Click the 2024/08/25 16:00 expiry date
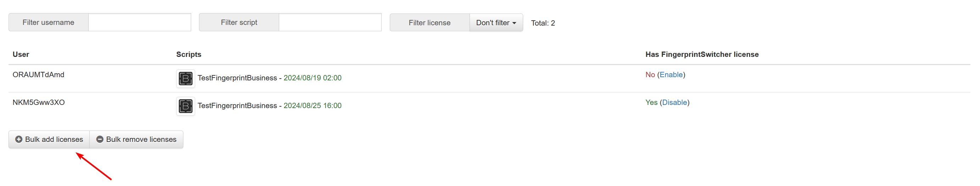Image resolution: width=980 pixels, height=186 pixels. [312, 106]
